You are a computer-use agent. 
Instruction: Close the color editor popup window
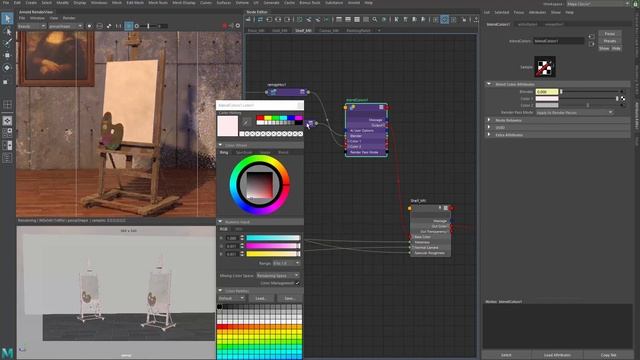(x=300, y=105)
